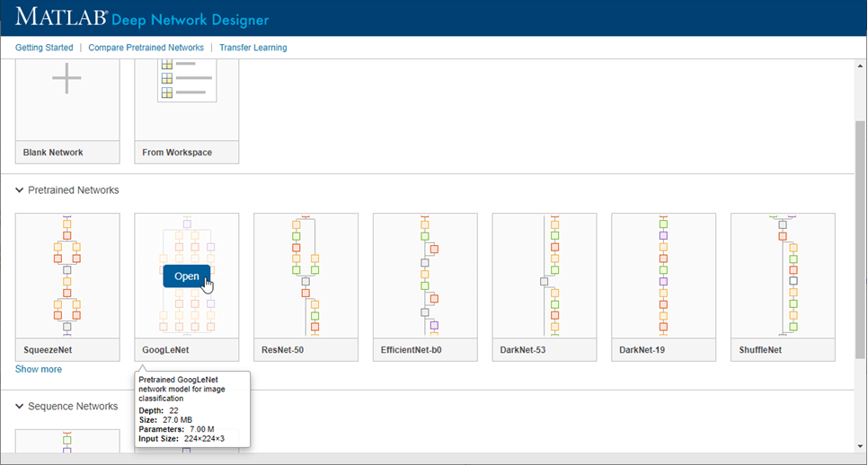868x465 pixels.
Task: Choose the ShuffleNet network diagram
Action: click(x=783, y=275)
